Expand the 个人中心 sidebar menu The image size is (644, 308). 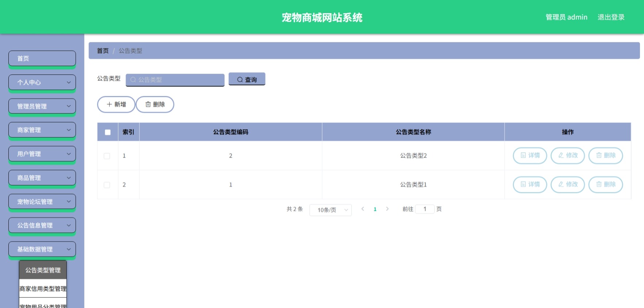pyautogui.click(x=42, y=82)
